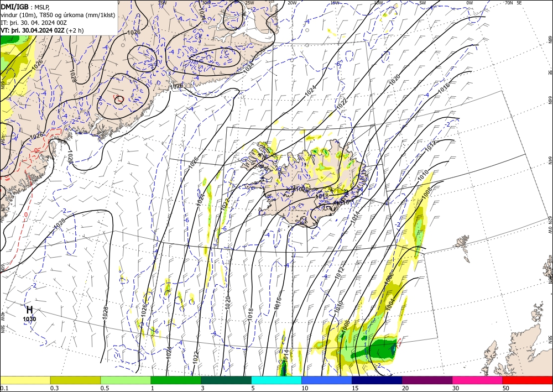553x392 pixels.
Task: Click the '1030' value under the H
Action: pos(30,320)
